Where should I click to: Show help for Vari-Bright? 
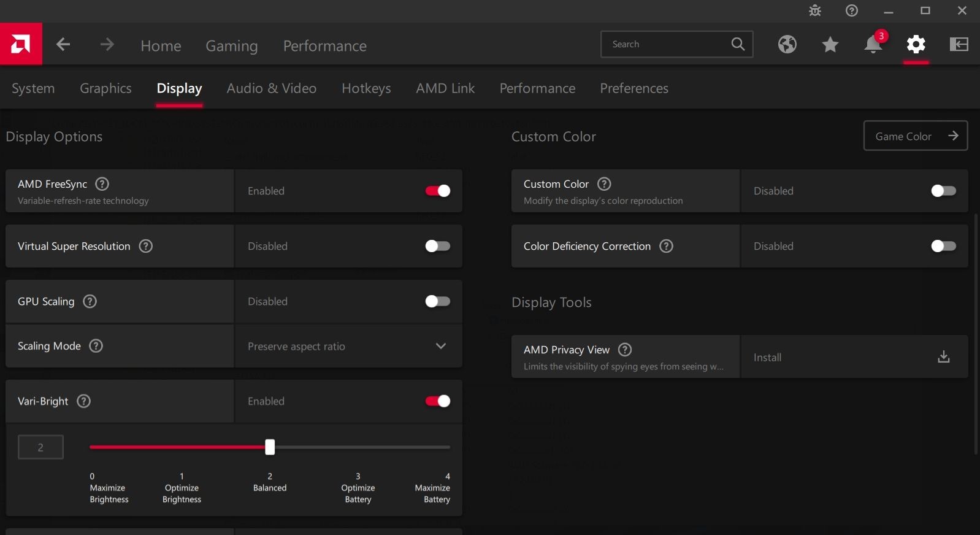pos(83,401)
